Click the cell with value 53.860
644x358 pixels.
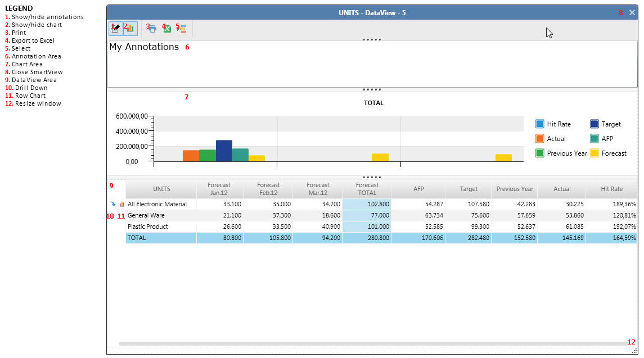561,215
